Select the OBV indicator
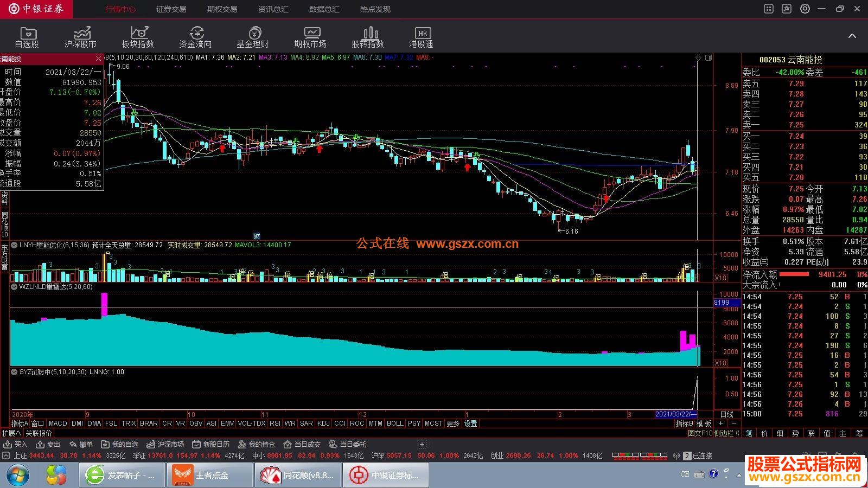Screen dimensions: 868x488 pos(196,423)
